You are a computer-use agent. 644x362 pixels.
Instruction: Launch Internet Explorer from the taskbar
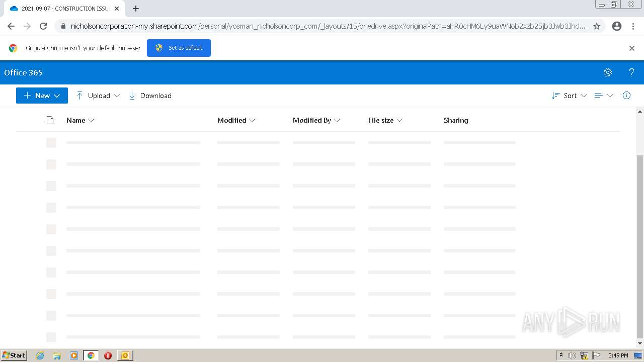click(x=40, y=355)
